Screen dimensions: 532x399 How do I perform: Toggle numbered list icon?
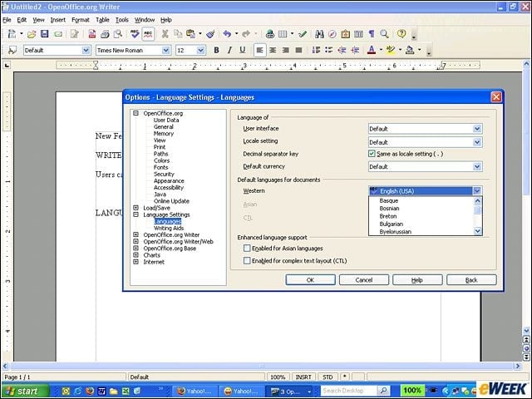316,50
